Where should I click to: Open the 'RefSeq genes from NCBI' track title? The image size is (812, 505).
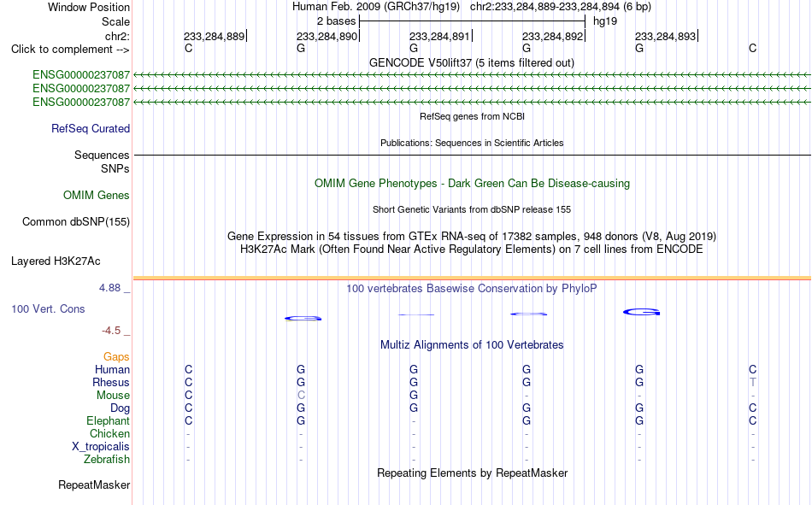[472, 116]
